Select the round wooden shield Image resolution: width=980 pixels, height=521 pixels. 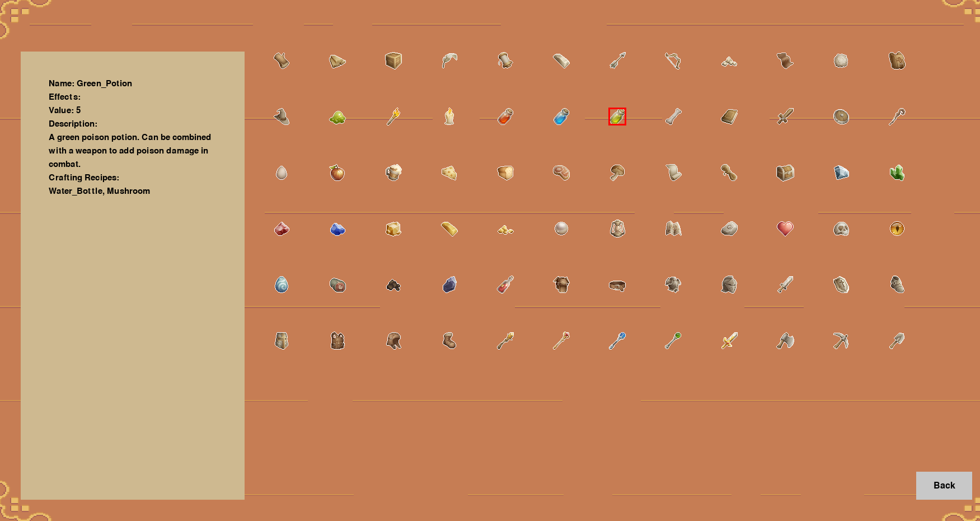[841, 117]
